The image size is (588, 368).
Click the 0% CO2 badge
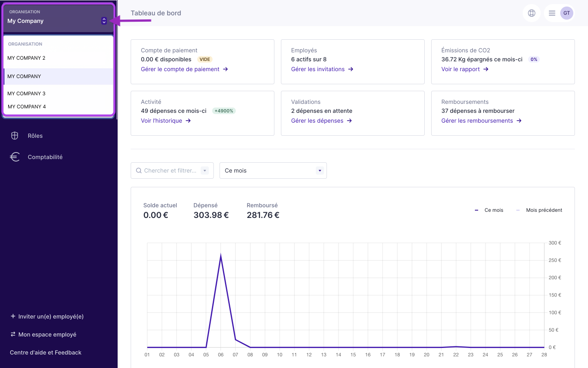tap(534, 59)
